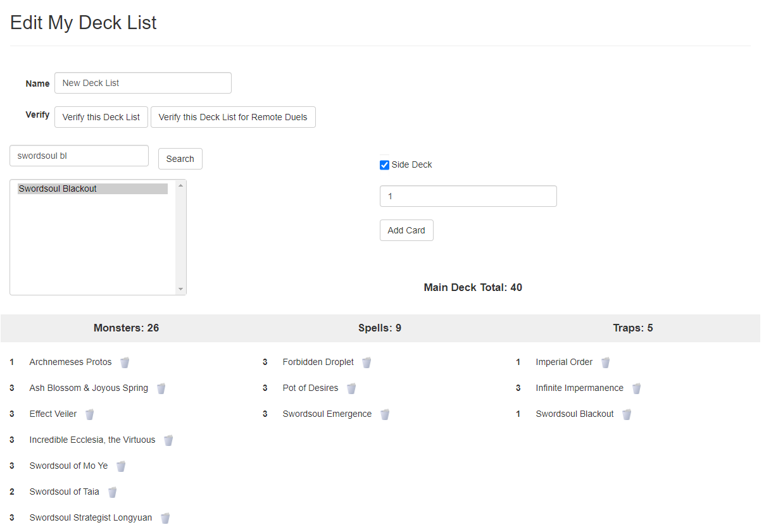Click the Ash Blossom & Joyous Spring name

tap(89, 388)
